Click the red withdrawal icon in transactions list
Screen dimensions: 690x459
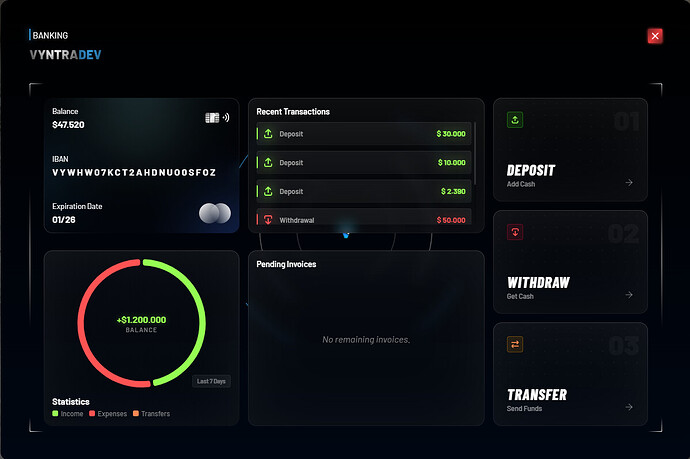268,219
